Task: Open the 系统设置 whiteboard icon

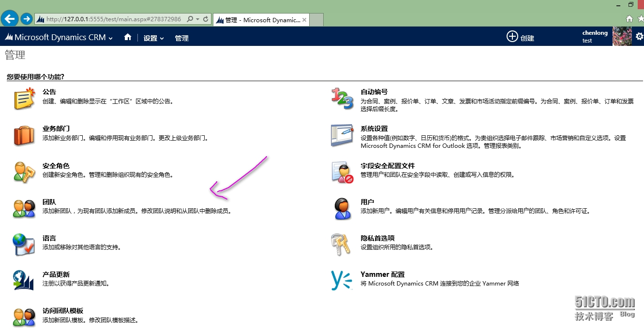Action: coord(342,135)
